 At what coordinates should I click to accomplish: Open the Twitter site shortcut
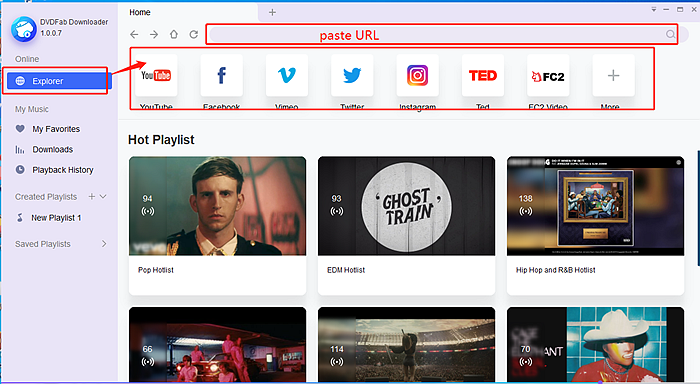(x=352, y=75)
